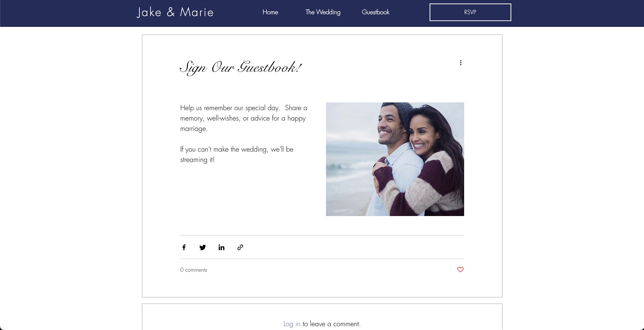Switch to the Home page

click(x=270, y=12)
